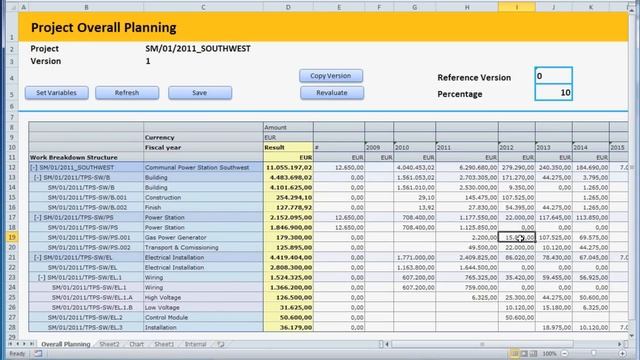Select column D header
The image size is (640, 360).
(288, 7)
